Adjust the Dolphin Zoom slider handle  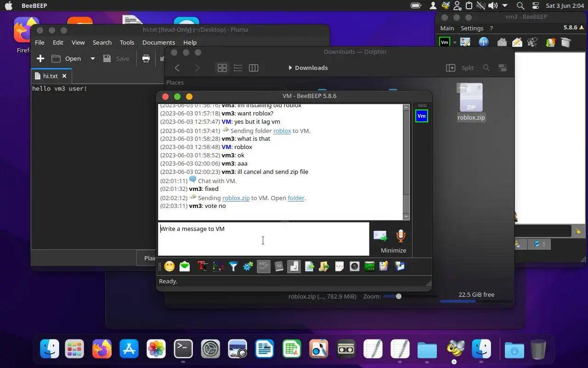coord(399,296)
